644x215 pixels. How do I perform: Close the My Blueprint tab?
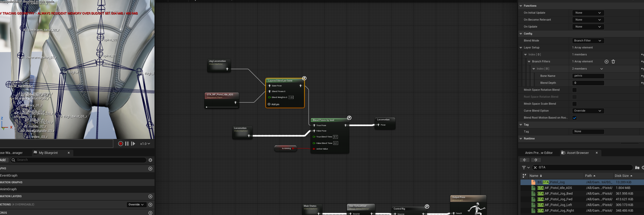tap(69, 153)
